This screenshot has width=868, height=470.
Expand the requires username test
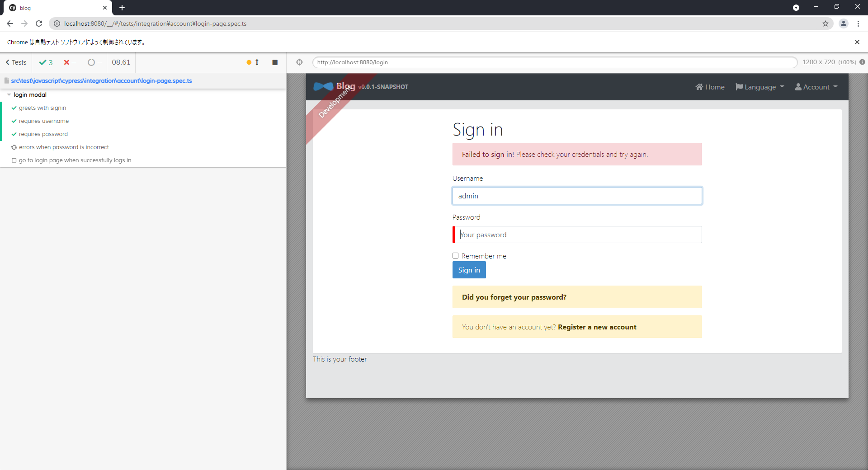pyautogui.click(x=44, y=121)
